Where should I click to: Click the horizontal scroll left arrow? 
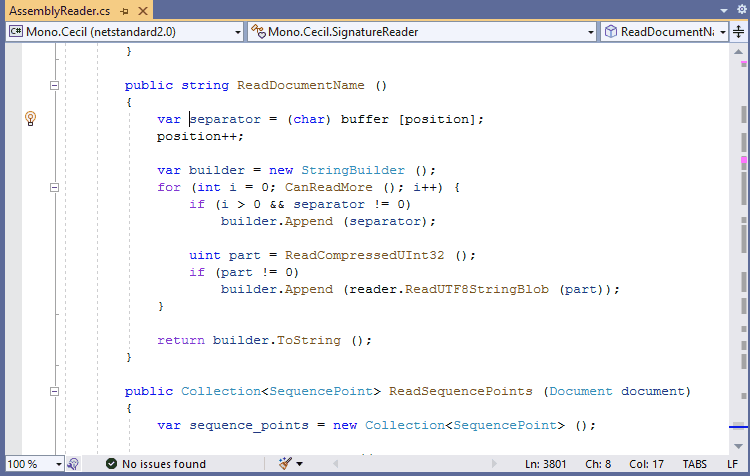336,463
